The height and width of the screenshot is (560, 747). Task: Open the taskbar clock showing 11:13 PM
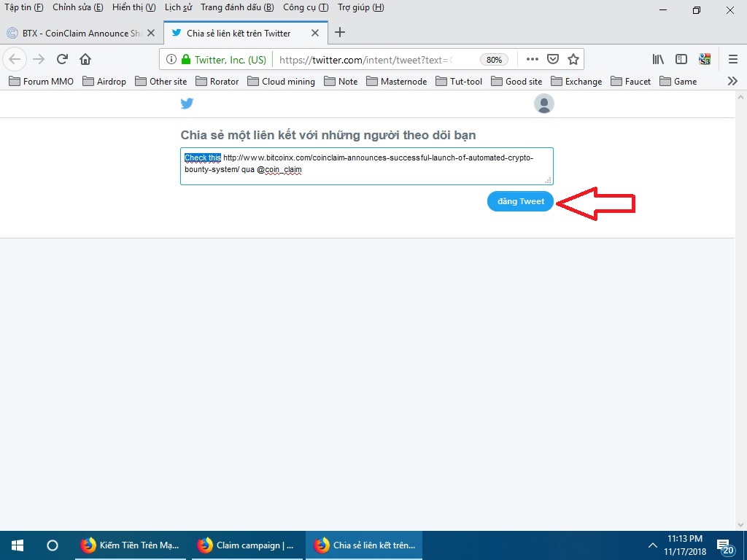tap(685, 545)
